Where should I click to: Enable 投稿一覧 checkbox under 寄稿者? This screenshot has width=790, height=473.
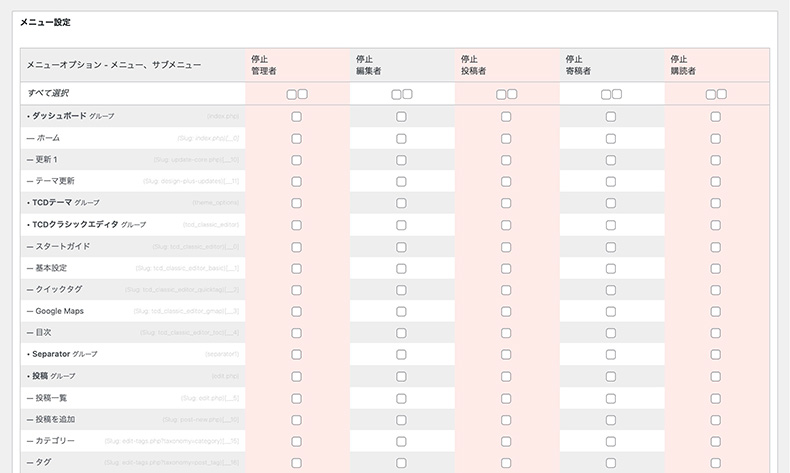tap(610, 398)
